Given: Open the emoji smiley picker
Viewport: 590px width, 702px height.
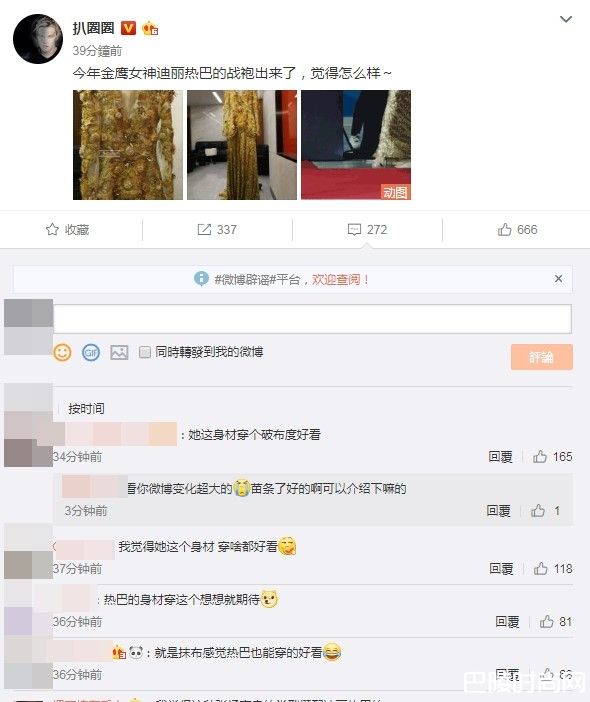Looking at the screenshot, I should 62,352.
